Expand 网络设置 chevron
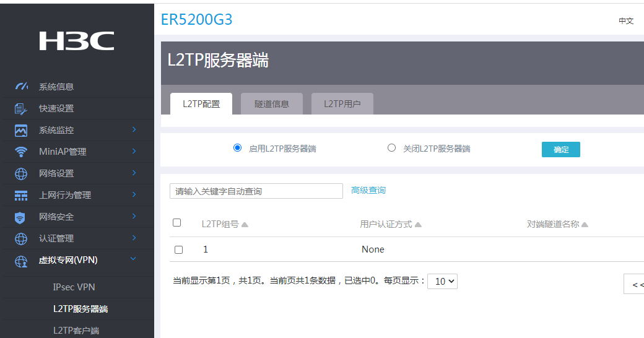The image size is (644, 338). pyautogui.click(x=134, y=173)
